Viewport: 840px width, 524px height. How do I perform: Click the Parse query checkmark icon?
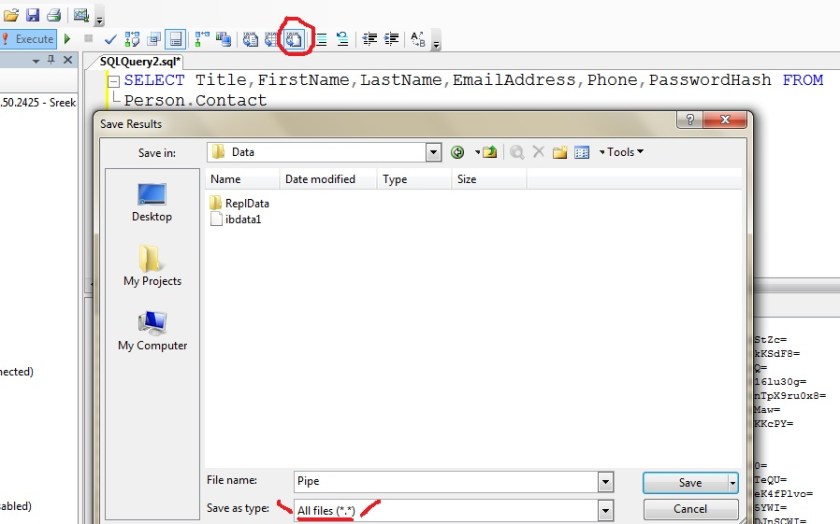(110, 39)
